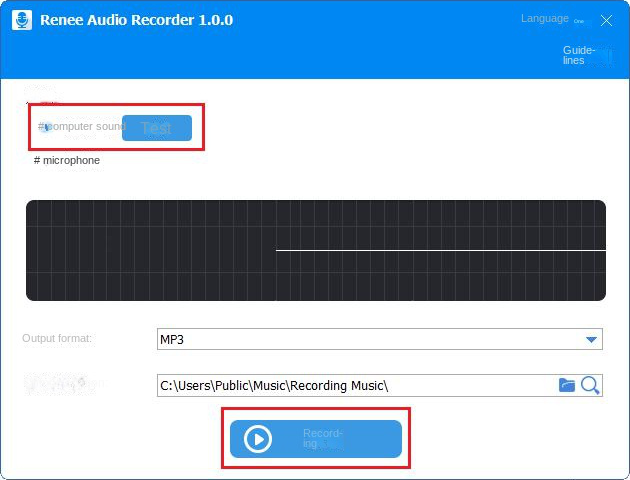
Task: Click the Test sound button
Action: tap(157, 128)
